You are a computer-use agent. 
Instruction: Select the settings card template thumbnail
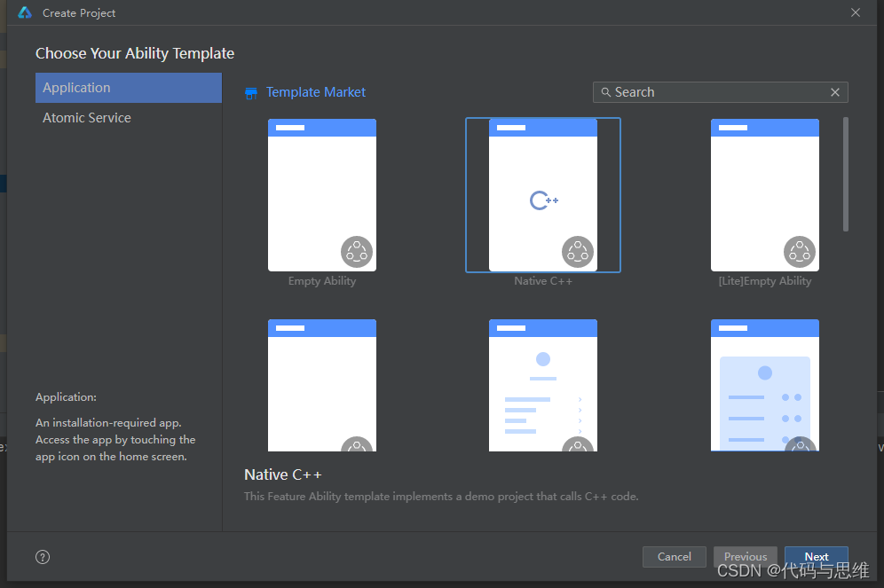click(x=765, y=385)
